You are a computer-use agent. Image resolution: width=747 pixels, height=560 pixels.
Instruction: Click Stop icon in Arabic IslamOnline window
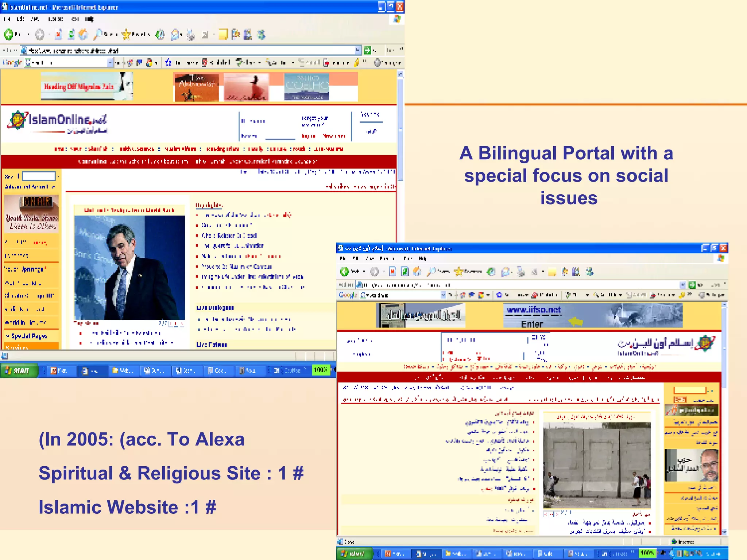392,272
